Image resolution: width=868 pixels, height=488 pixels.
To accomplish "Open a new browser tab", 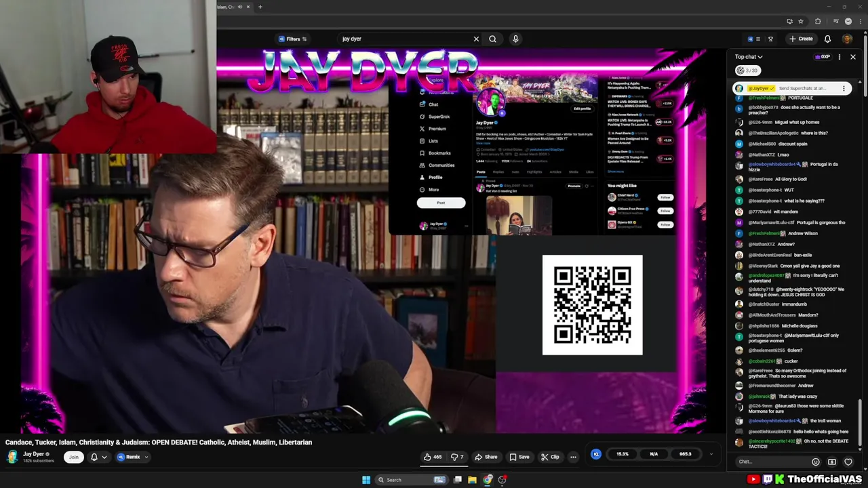I will pyautogui.click(x=260, y=7).
